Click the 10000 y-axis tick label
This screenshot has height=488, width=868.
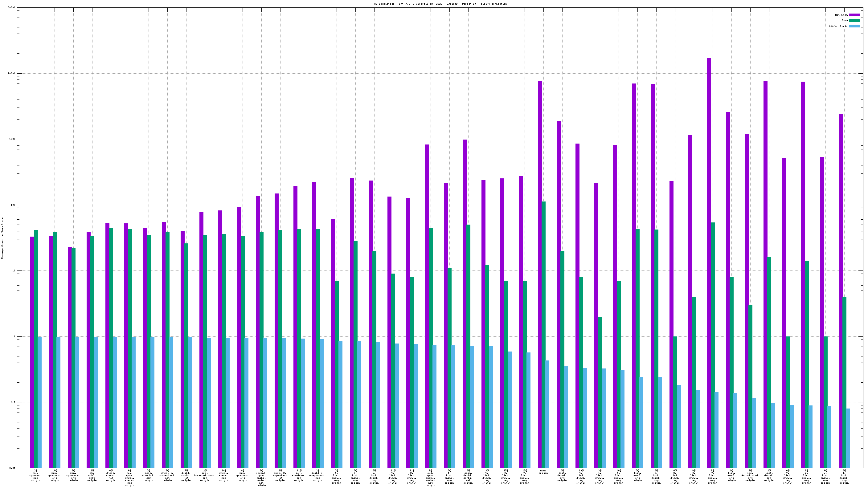(11, 73)
